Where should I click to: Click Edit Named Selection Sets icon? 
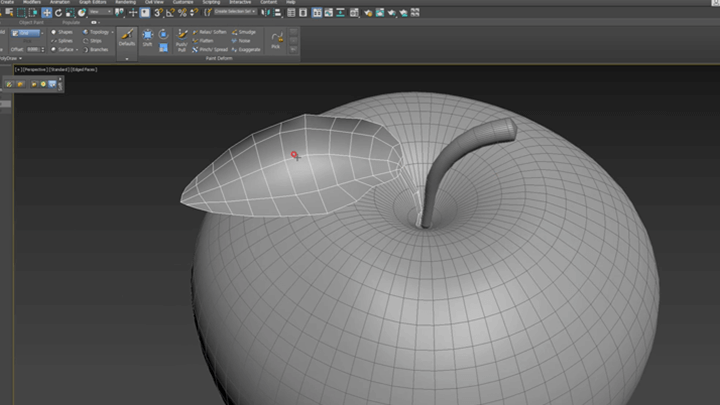pyautogui.click(x=208, y=13)
